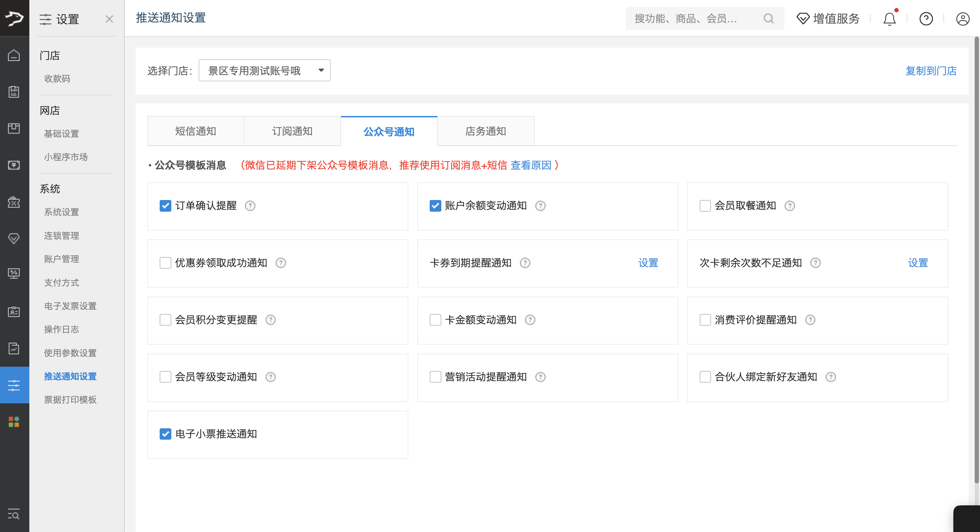Select the active settings sliders sidebar icon
The image size is (980, 532).
coord(14,385)
